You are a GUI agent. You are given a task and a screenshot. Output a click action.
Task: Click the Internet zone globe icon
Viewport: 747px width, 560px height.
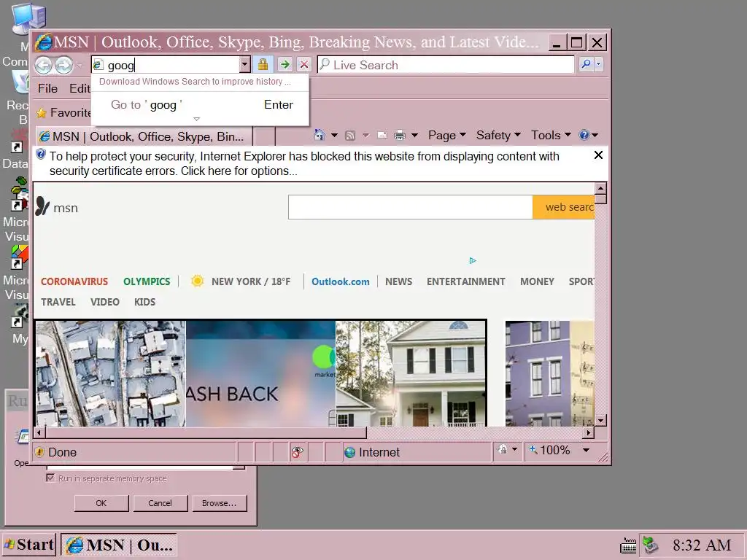[349, 452]
